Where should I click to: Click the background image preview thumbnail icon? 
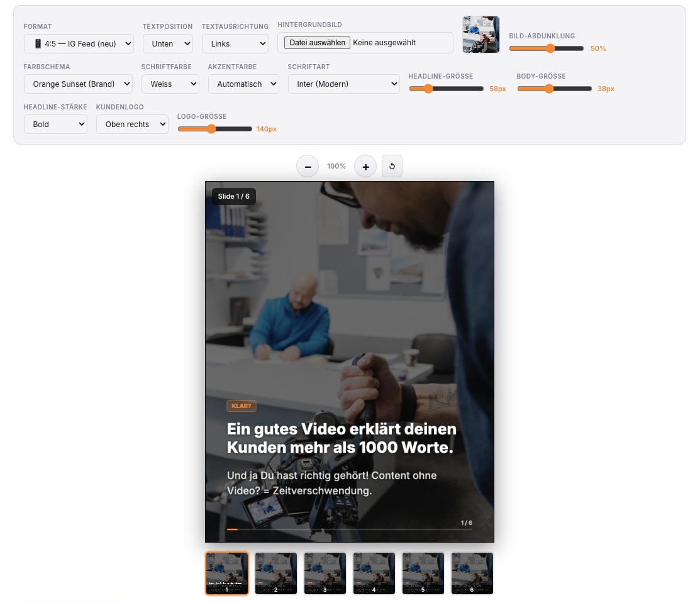click(x=481, y=34)
